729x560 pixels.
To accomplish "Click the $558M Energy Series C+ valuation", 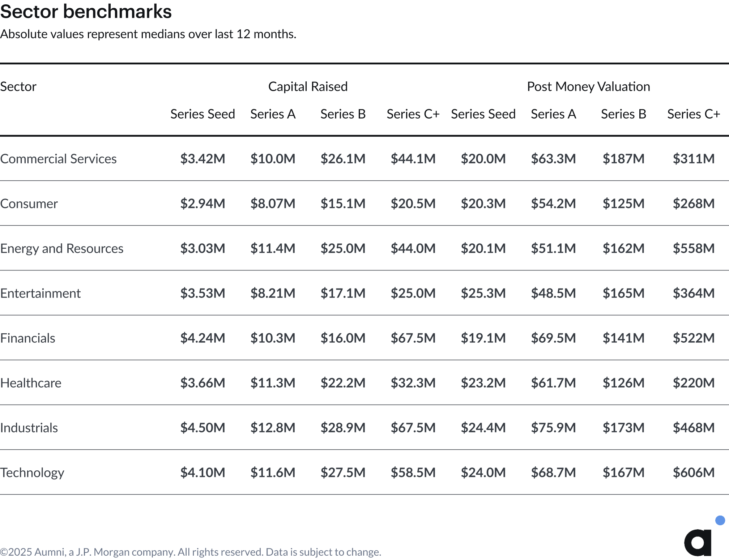I will click(x=694, y=248).
